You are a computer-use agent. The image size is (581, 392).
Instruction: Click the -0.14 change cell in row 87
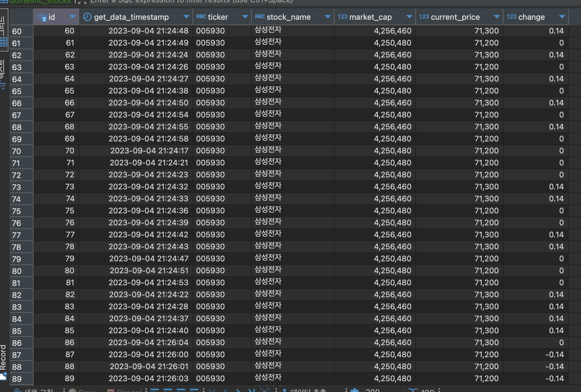(x=554, y=355)
